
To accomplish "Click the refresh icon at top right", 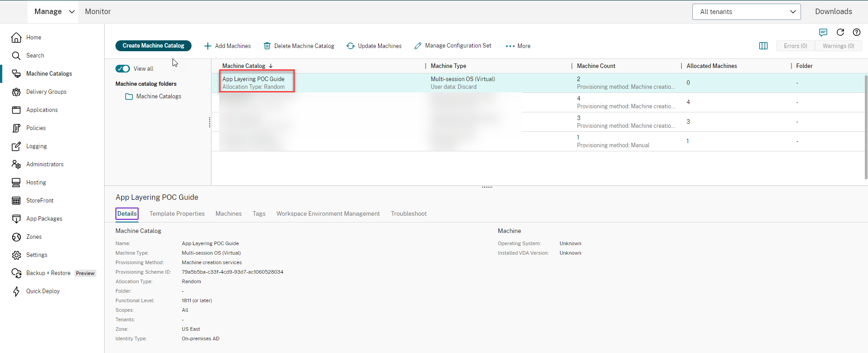I will point(840,32).
